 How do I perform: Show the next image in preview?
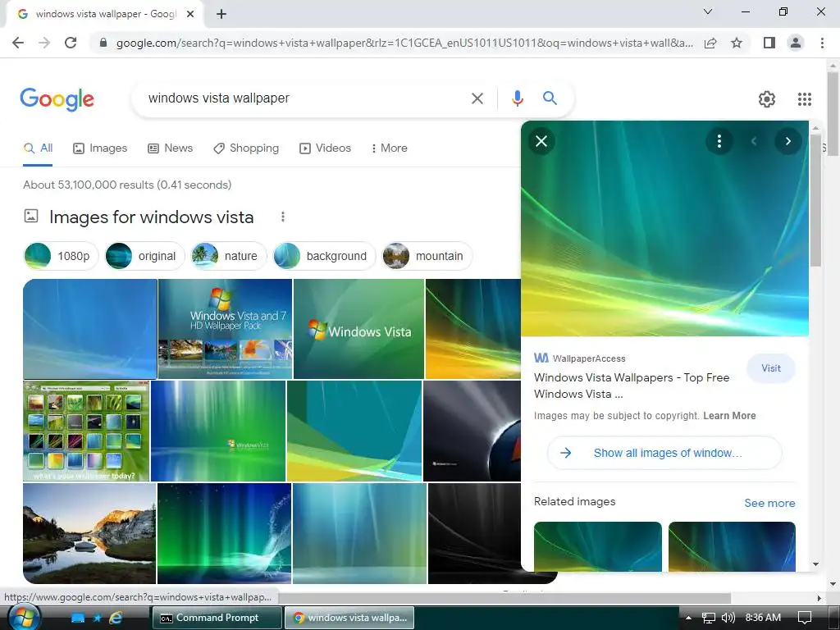pyautogui.click(x=788, y=141)
